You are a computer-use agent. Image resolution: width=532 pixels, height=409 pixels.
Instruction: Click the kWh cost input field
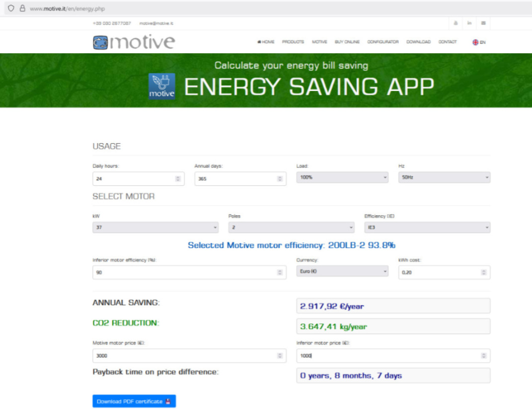point(444,272)
